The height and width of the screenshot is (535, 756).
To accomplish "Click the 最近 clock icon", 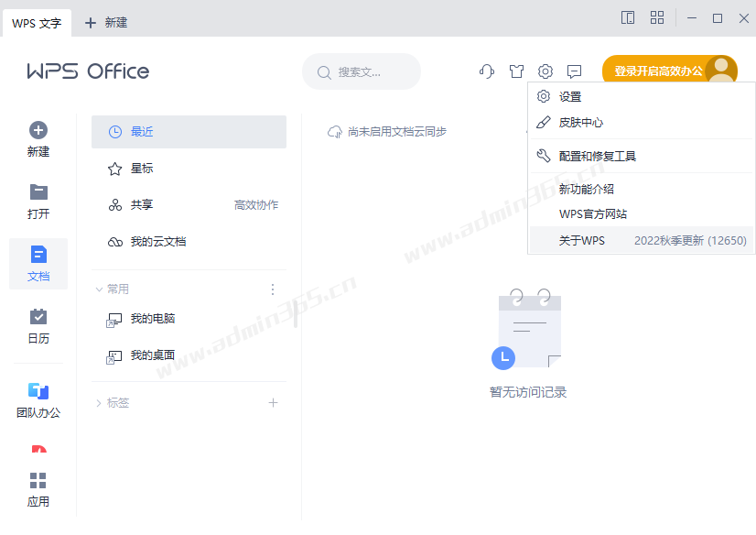I will point(115,132).
